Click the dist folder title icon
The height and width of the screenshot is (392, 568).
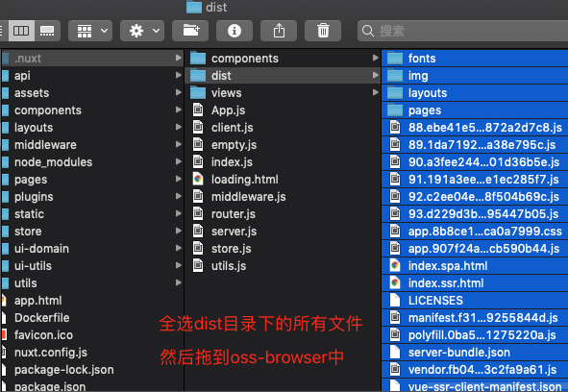(194, 7)
